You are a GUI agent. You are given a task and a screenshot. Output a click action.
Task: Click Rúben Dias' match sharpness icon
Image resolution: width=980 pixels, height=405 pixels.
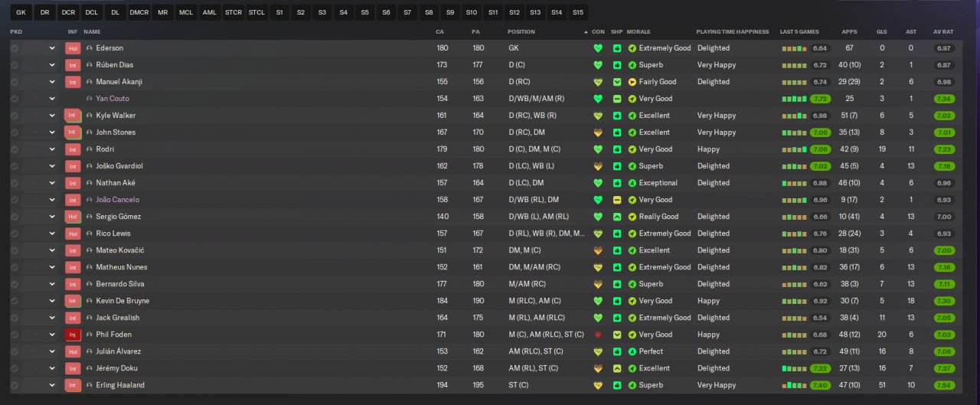pyautogui.click(x=617, y=65)
